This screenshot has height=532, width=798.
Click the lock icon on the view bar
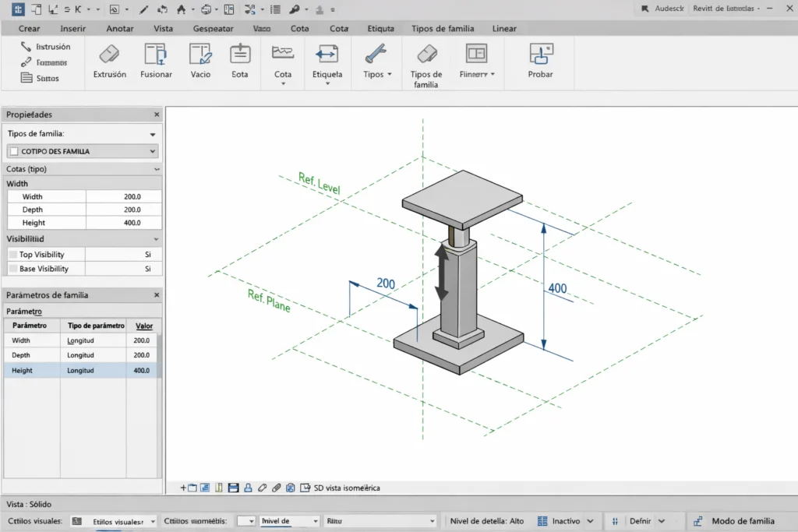[x=249, y=488]
